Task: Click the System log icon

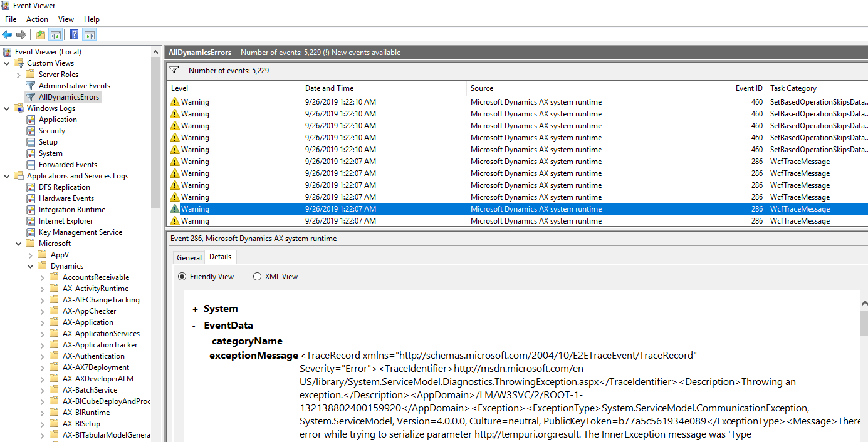Action: (x=30, y=153)
